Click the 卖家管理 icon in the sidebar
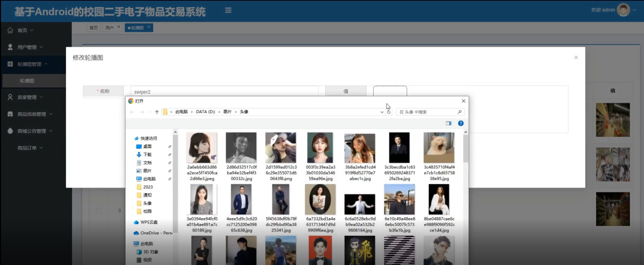Viewport: 644px width, 265px height. pyautogui.click(x=10, y=97)
